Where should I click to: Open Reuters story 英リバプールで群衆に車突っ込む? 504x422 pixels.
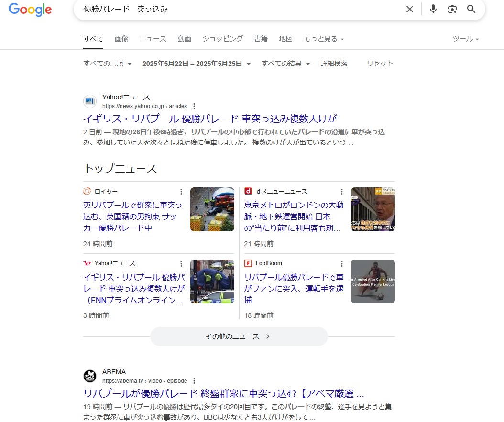tap(132, 216)
